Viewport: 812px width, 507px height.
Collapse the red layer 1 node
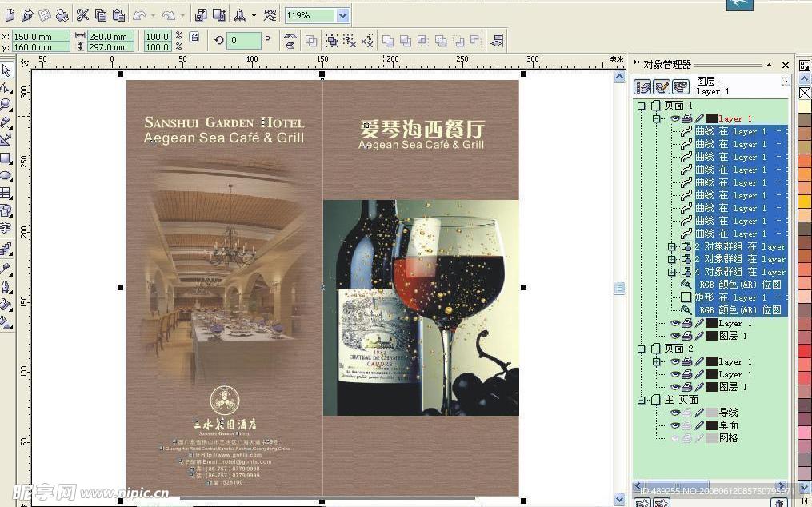[x=657, y=118]
